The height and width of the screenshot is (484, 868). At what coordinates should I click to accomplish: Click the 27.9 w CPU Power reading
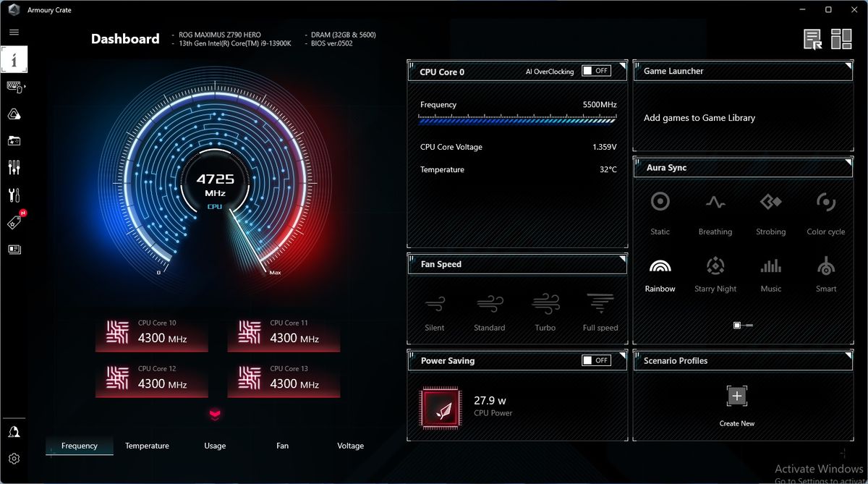(x=490, y=400)
